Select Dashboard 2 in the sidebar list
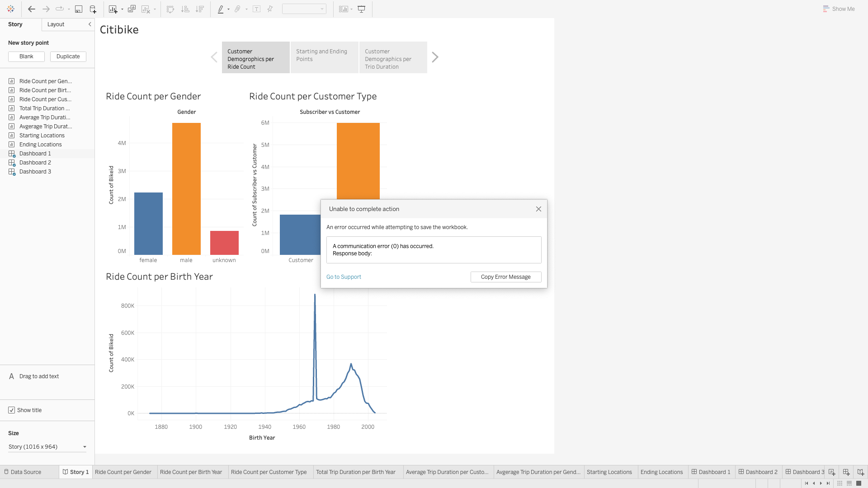This screenshot has width=868, height=488. click(35, 162)
